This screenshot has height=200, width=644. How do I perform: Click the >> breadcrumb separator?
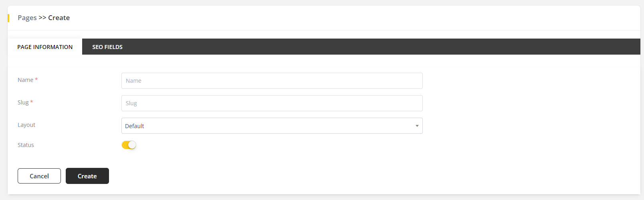42,18
